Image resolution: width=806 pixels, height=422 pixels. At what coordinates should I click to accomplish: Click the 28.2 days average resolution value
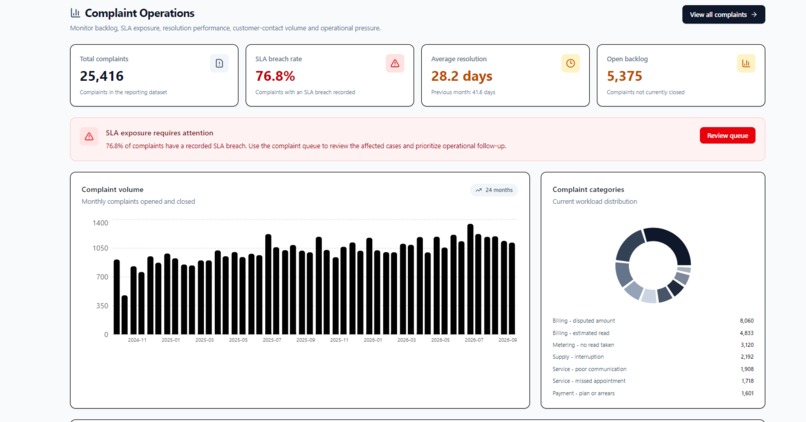coord(462,76)
